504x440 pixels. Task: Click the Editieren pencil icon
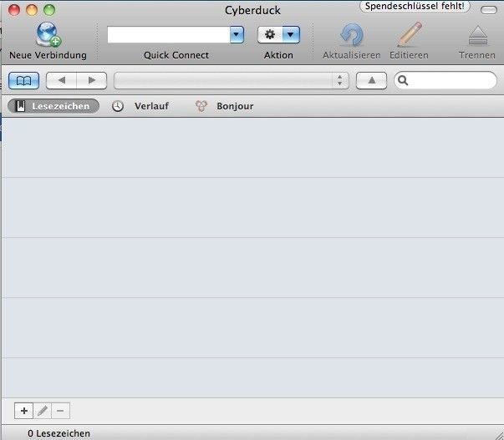[x=410, y=34]
